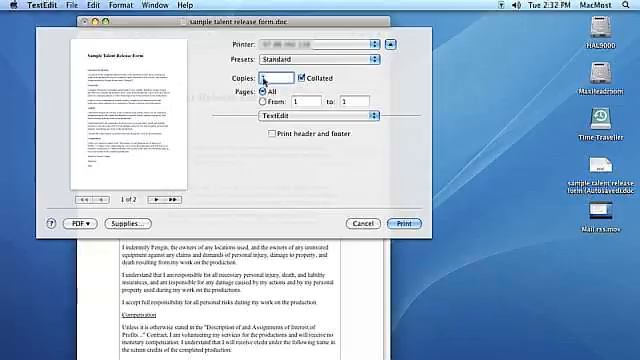Click the print preview page thumbnail
This screenshot has width=640, height=360.
pyautogui.click(x=129, y=115)
